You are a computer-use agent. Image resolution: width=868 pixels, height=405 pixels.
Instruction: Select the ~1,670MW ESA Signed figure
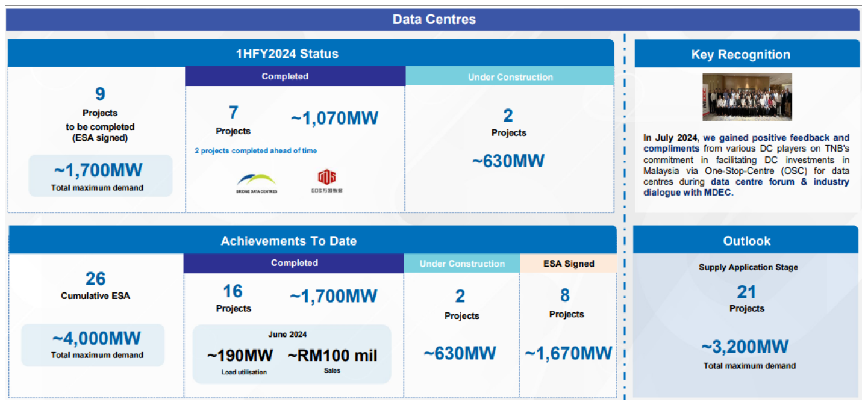point(568,353)
